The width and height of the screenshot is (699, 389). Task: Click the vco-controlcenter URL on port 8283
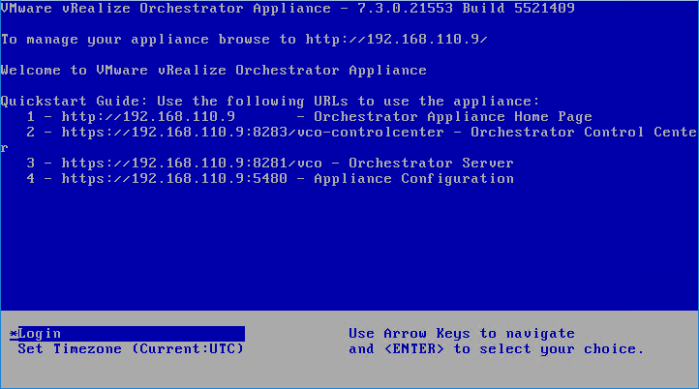pos(253,132)
